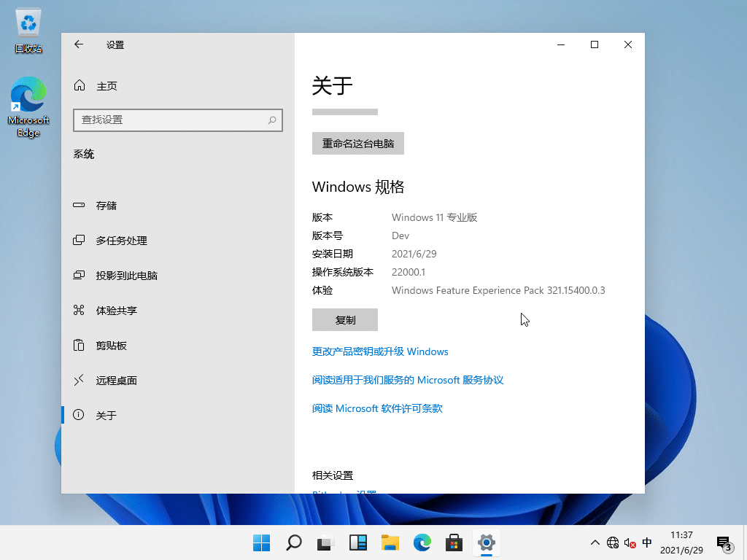This screenshot has height=560, width=747.
Task: Focus the 查找设置 search field
Action: tap(178, 120)
